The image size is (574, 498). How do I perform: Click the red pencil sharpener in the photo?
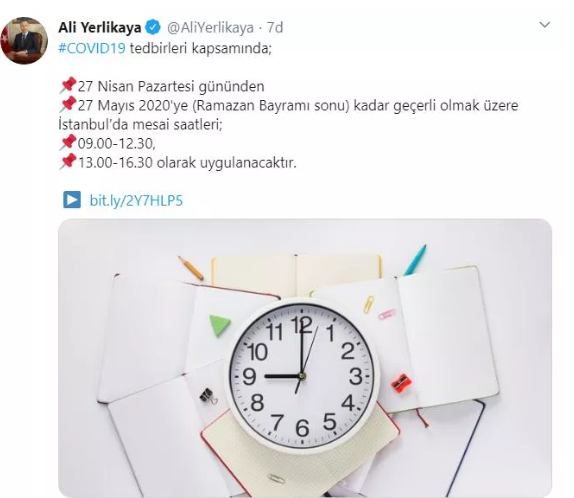[401, 383]
